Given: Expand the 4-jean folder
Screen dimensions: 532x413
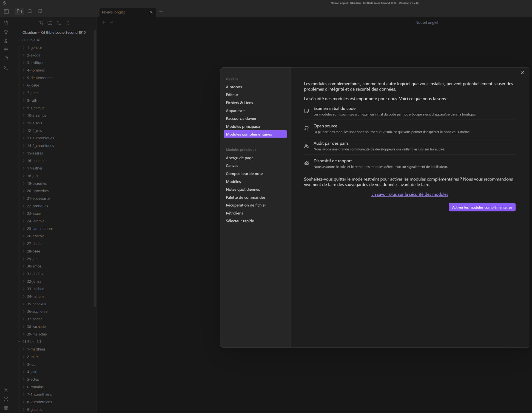Looking at the screenshot, I should [x=23, y=372].
